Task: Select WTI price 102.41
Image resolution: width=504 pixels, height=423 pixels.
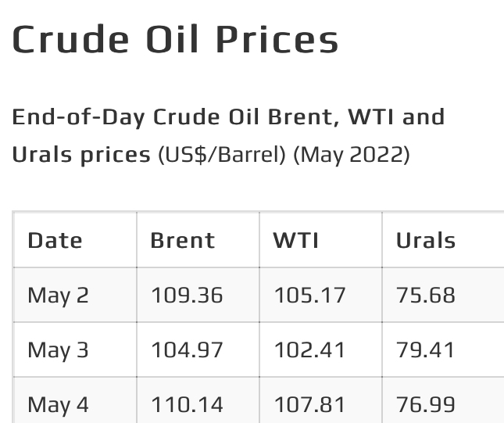Action: point(309,350)
